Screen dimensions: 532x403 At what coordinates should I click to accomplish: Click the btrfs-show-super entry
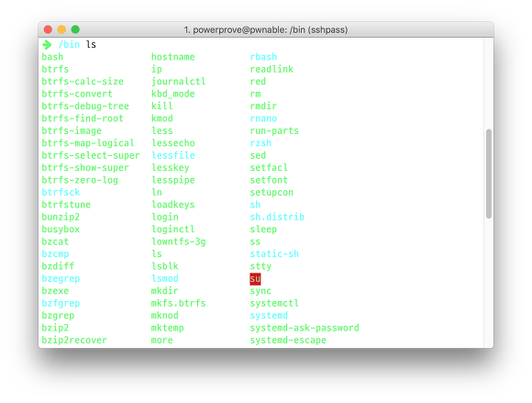(x=85, y=168)
